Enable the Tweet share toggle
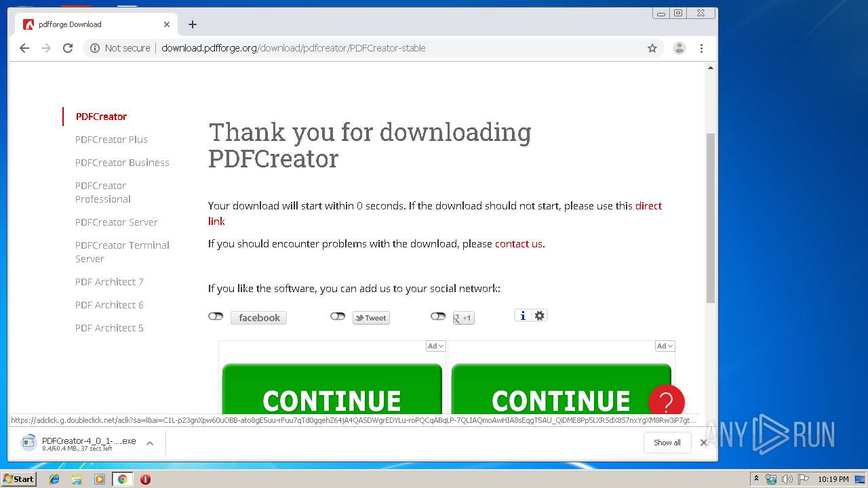 pyautogui.click(x=338, y=317)
